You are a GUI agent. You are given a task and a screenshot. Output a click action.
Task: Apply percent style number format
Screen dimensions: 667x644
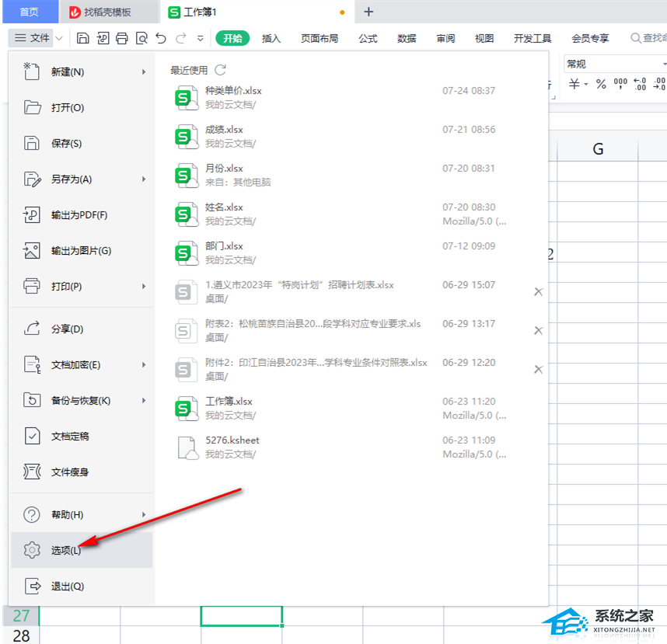click(x=601, y=84)
